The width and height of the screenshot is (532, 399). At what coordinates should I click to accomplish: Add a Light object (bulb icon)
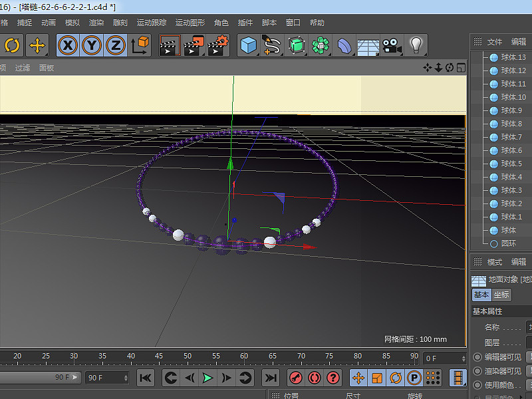pyautogui.click(x=416, y=45)
